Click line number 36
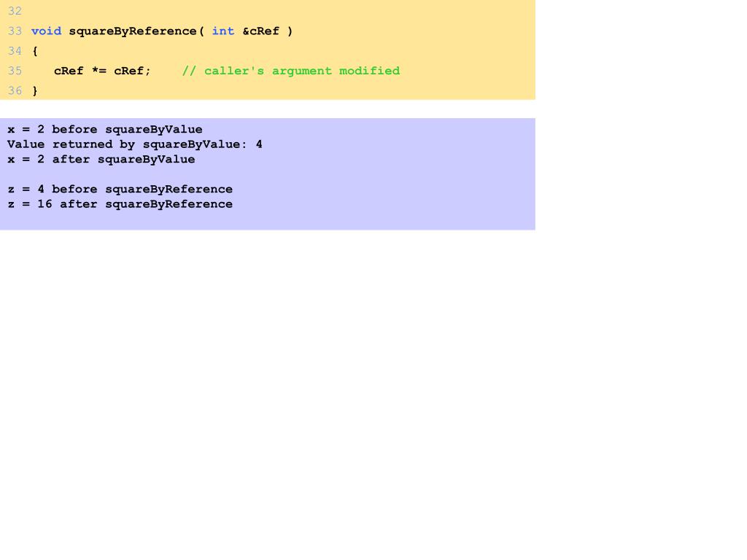Image resolution: width=747 pixels, height=560 pixels. click(x=15, y=90)
